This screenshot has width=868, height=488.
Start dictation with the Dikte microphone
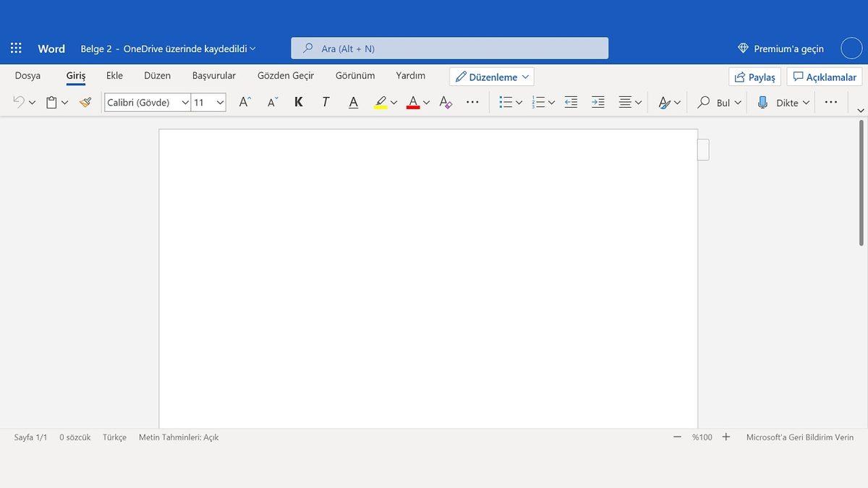[762, 103]
